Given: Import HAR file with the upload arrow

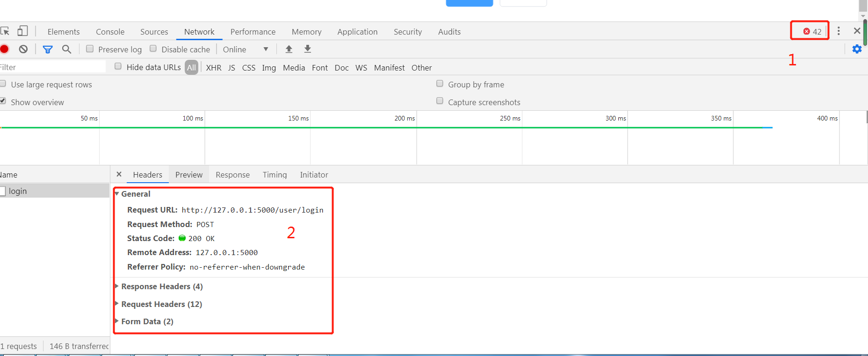Looking at the screenshot, I should point(289,49).
